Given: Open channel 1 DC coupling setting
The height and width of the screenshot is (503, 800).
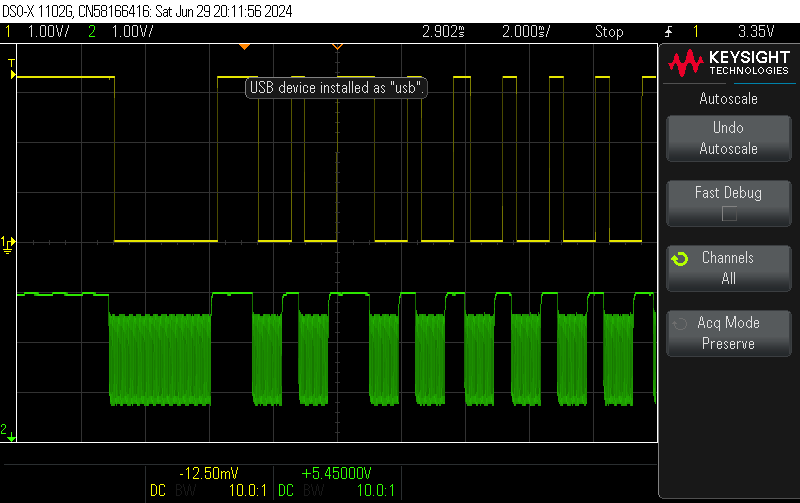Looking at the screenshot, I should (x=158, y=490).
